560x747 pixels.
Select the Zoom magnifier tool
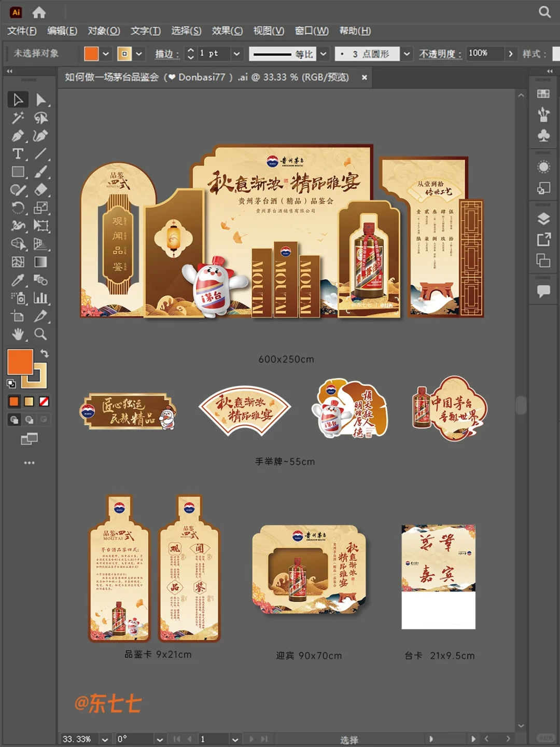[40, 334]
